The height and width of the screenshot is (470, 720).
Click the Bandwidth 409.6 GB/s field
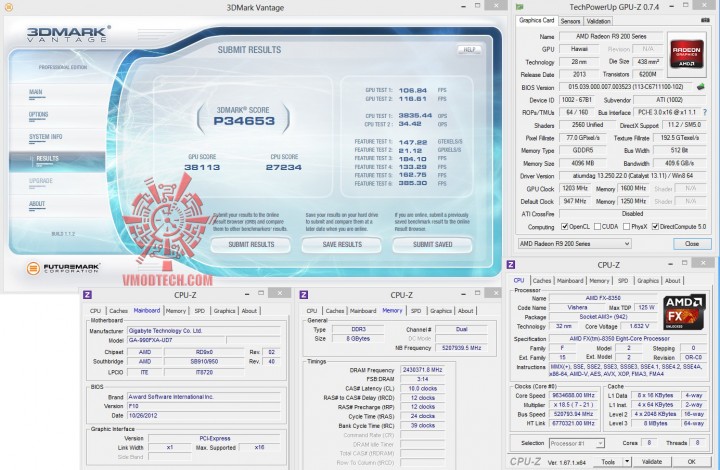(680, 163)
